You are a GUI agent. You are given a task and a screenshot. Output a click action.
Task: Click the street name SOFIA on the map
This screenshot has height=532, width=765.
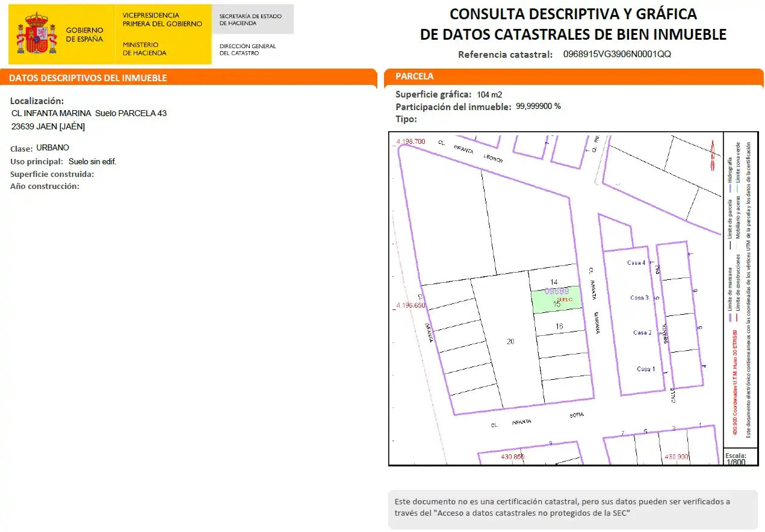pyautogui.click(x=575, y=416)
